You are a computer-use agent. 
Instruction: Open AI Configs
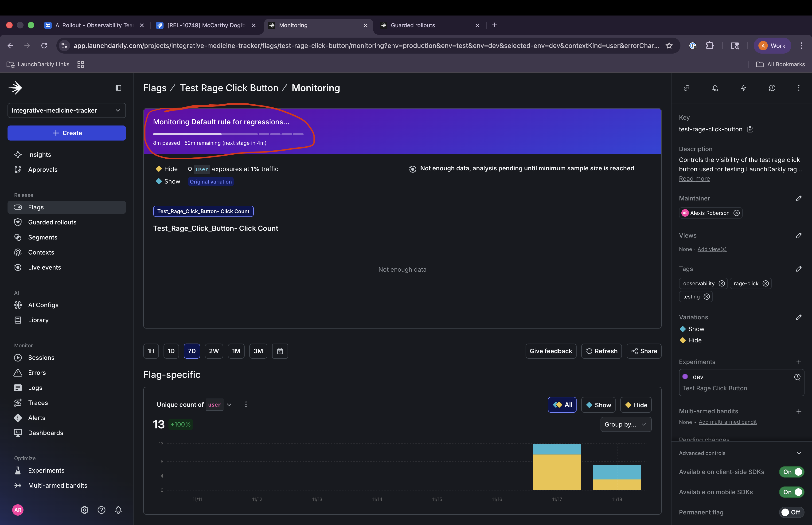(x=43, y=305)
